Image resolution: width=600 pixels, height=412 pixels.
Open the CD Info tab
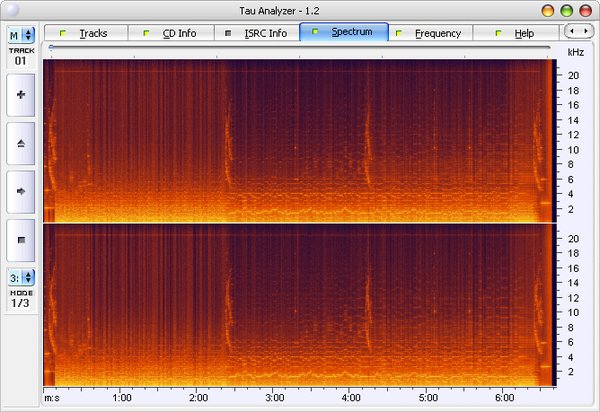(171, 33)
